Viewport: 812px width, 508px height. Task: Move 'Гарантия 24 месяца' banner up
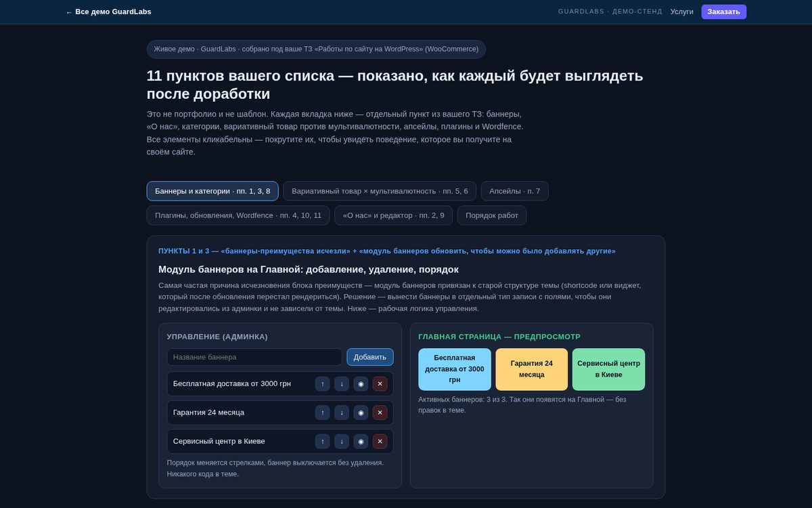coord(323,412)
